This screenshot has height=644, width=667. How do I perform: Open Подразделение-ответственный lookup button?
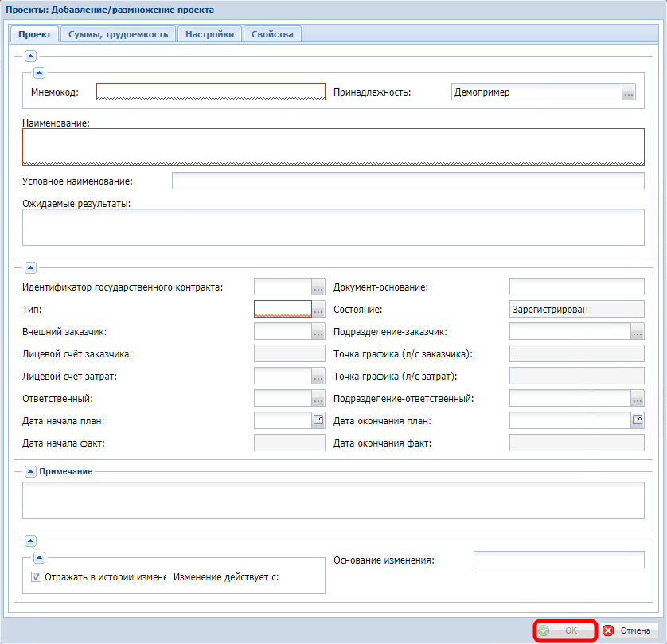click(637, 398)
